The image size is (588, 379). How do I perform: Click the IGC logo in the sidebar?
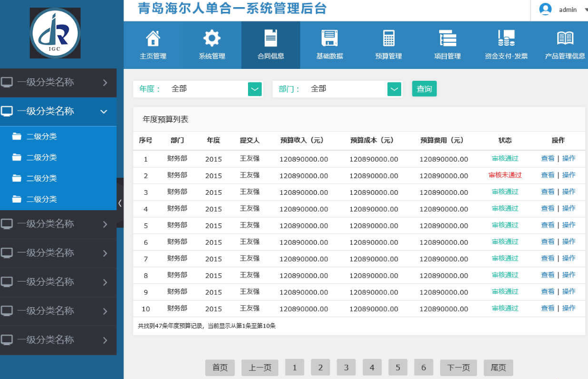(55, 33)
